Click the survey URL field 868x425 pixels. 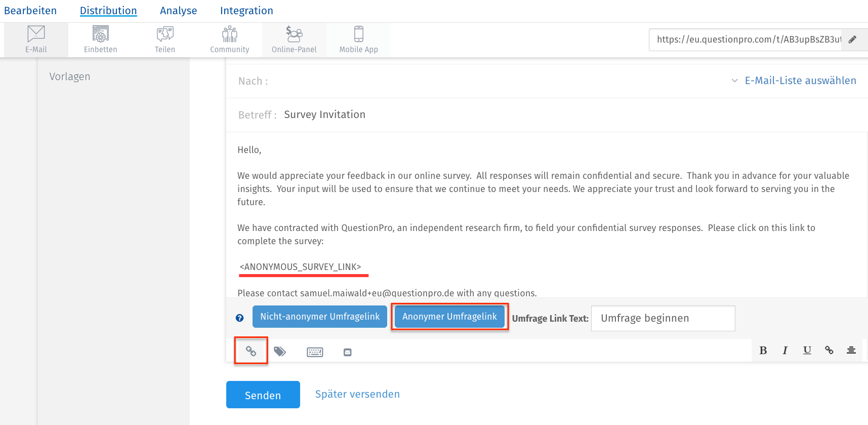point(746,40)
